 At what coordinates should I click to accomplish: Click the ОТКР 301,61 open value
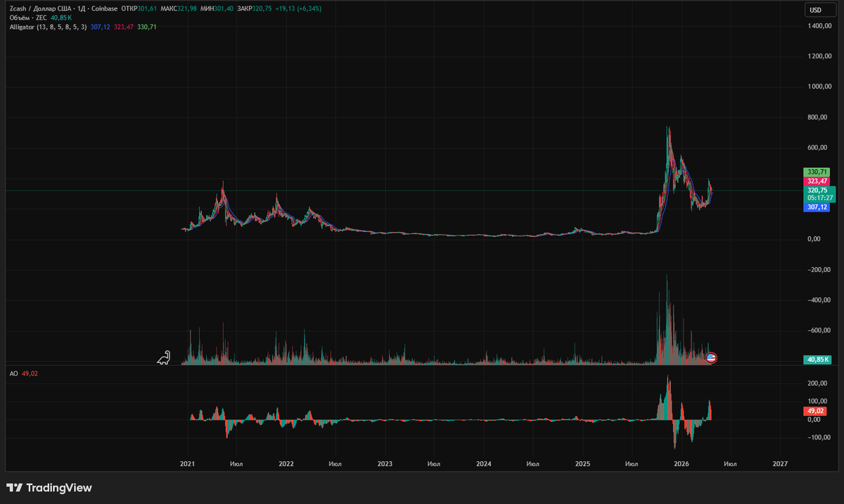click(139, 9)
